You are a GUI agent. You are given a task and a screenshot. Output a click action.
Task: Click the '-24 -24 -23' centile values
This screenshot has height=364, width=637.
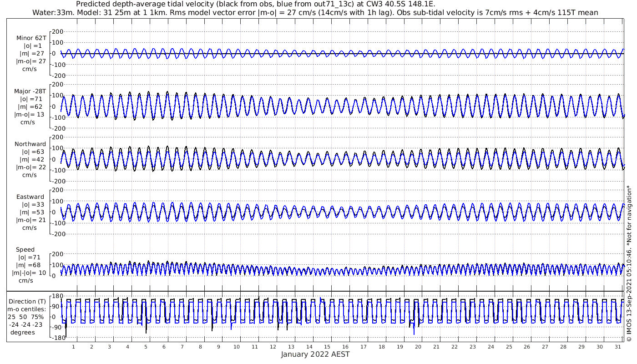tap(25, 324)
